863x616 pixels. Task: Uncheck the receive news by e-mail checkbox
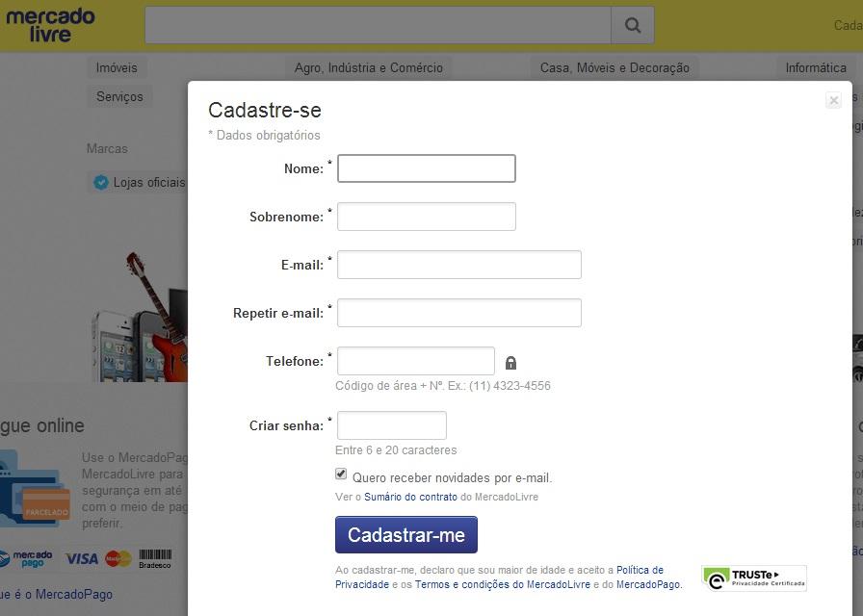[x=341, y=474]
